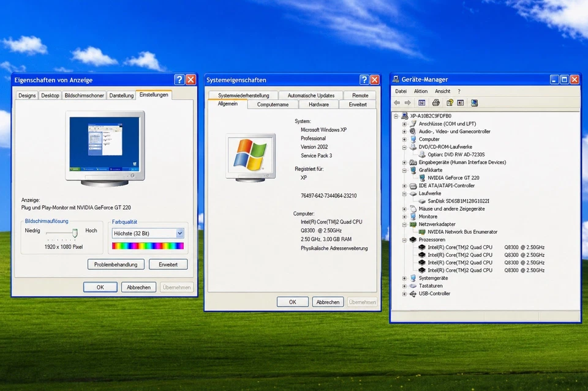Toggle the console tree view toolbar icon
Screen dimensions: 588x391
[x=421, y=103]
